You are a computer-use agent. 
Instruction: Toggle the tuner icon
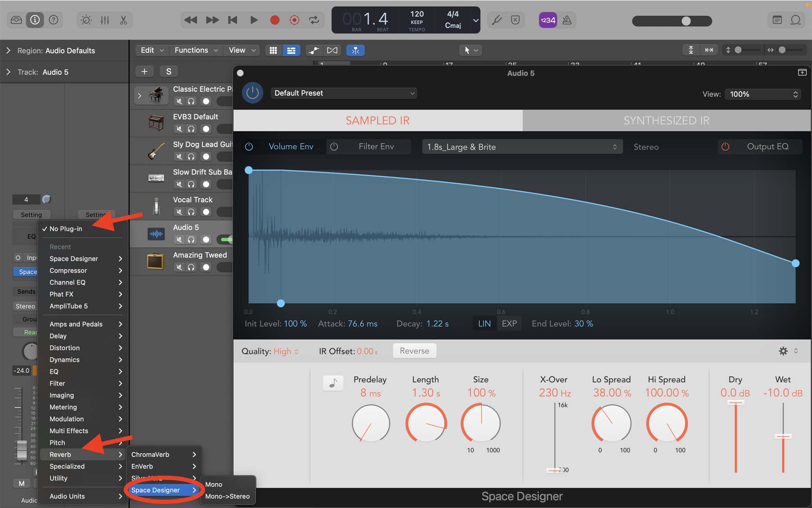(497, 20)
